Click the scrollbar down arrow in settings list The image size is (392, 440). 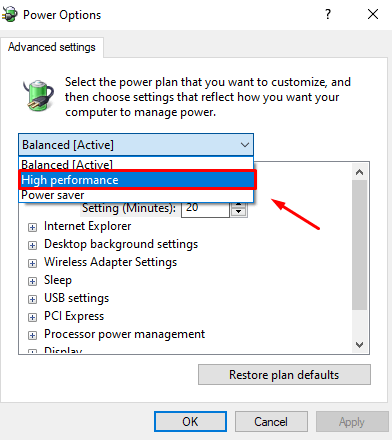coord(359,344)
